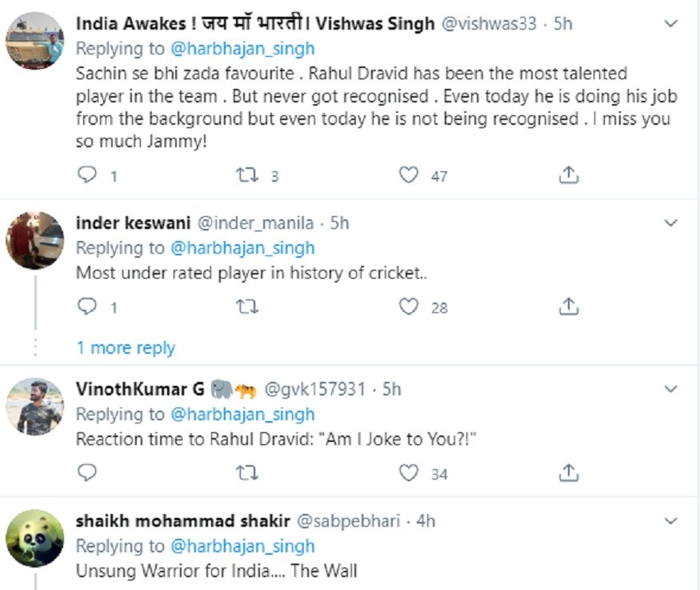Like Vishwas Singh's tweet with 47 likes

[x=409, y=175]
